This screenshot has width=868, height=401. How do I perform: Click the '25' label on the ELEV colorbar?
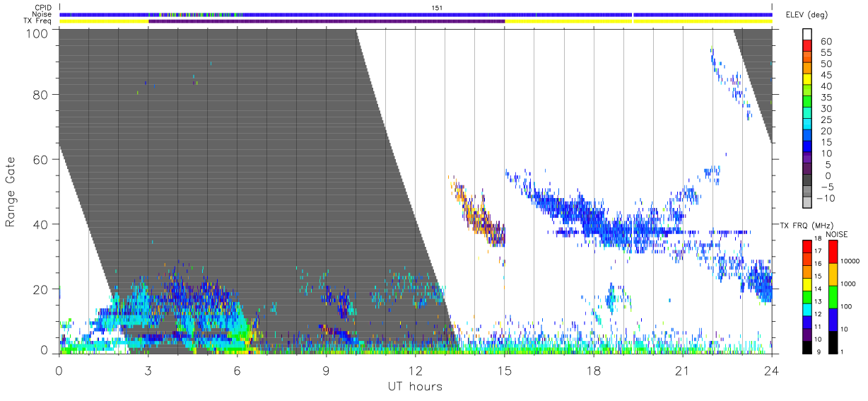pyautogui.click(x=826, y=120)
